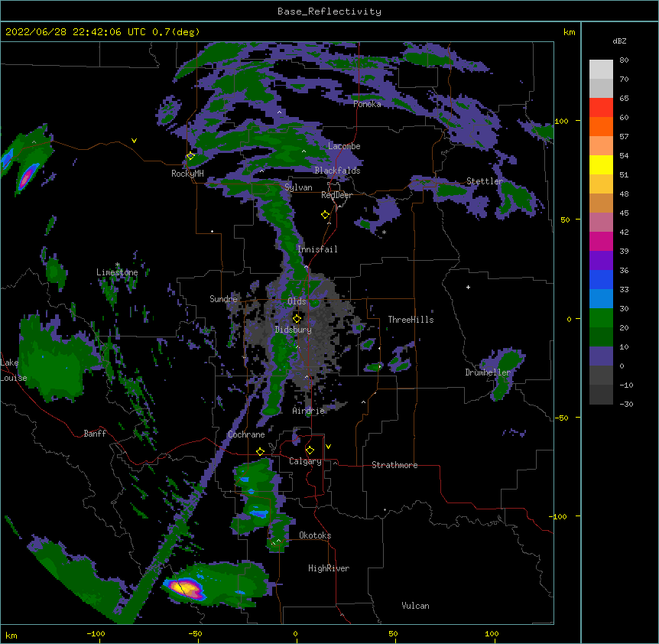This screenshot has width=659, height=644.
Task: Select the yellow v marker east of Calgary
Action: click(x=328, y=447)
